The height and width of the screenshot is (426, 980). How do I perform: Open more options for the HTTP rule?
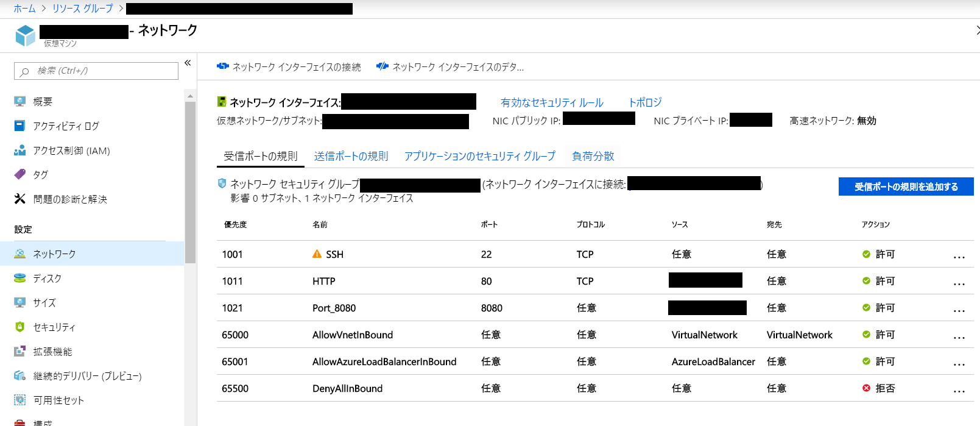[959, 283]
